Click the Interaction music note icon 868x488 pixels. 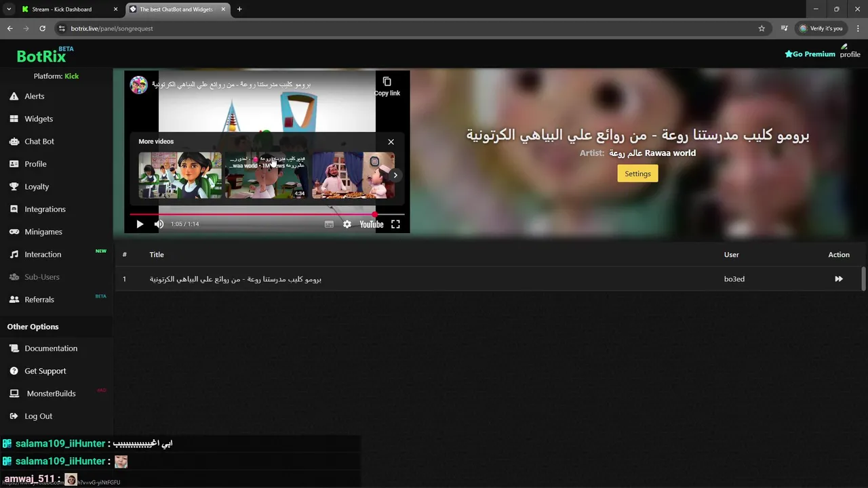pyautogui.click(x=14, y=254)
